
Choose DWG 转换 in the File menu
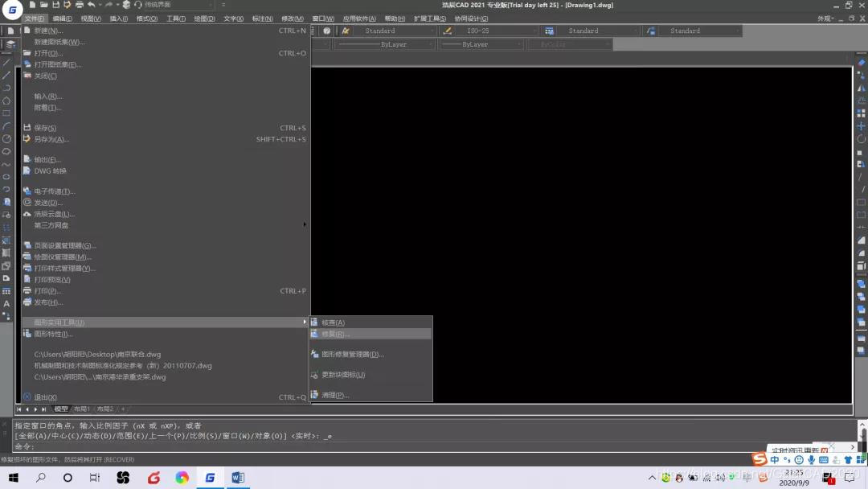(x=166, y=171)
